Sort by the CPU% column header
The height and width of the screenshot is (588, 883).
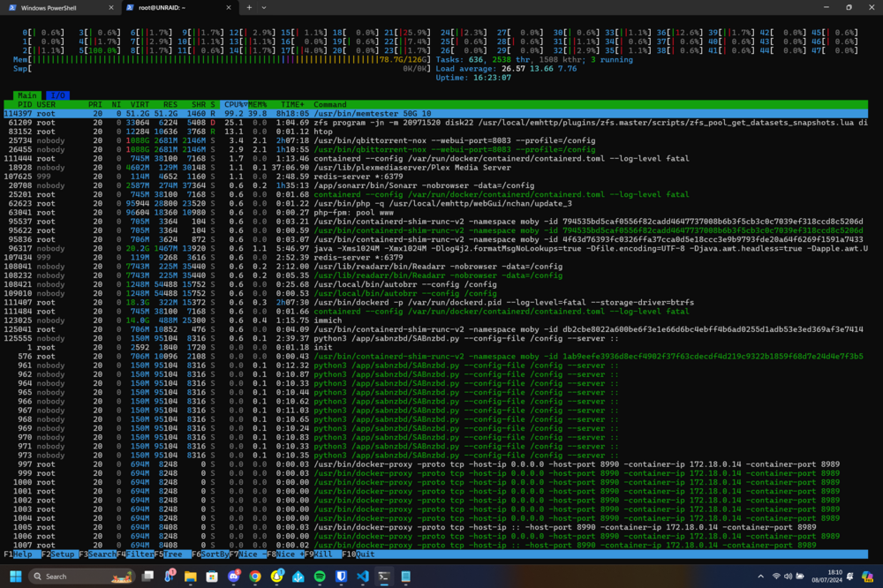coord(236,105)
